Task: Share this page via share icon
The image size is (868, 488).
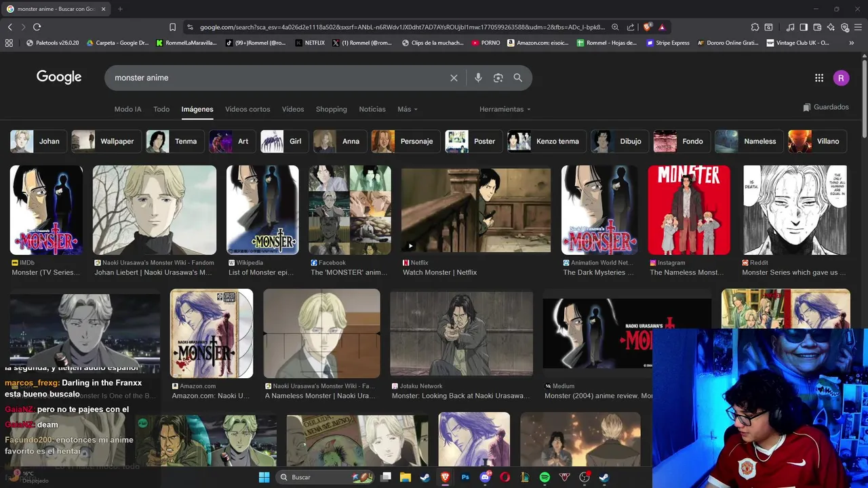Action: (631, 27)
